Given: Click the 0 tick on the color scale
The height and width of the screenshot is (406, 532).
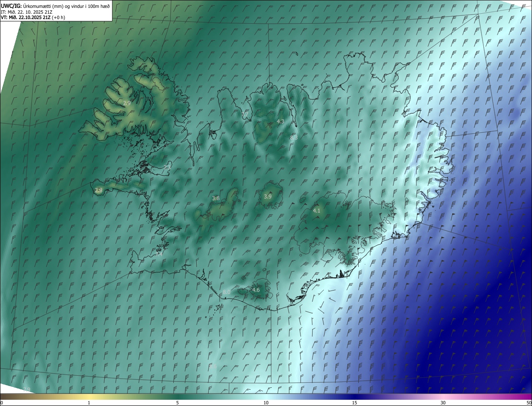Looking at the screenshot, I should 2,403.
